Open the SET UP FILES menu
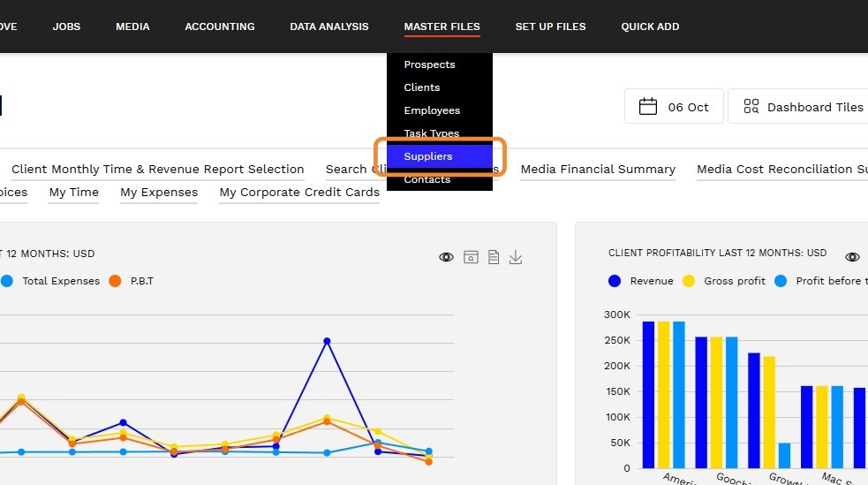Viewport: 868px width, 485px height. coord(550,27)
